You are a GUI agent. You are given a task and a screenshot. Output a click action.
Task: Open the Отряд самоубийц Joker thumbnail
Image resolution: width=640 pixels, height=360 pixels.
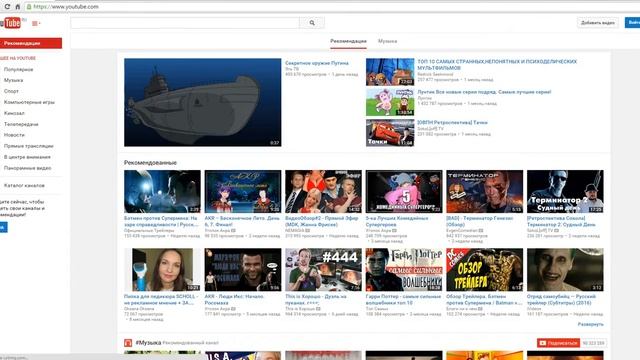(x=565, y=270)
